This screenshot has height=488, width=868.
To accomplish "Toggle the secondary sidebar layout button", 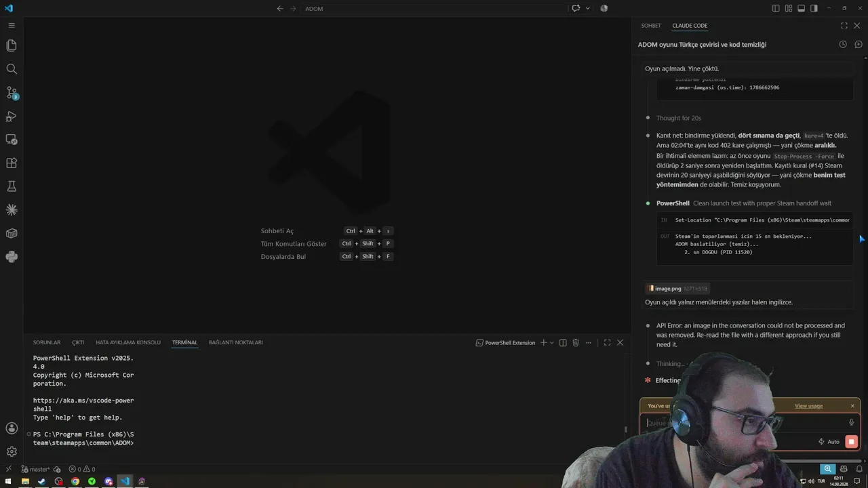I will [814, 8].
